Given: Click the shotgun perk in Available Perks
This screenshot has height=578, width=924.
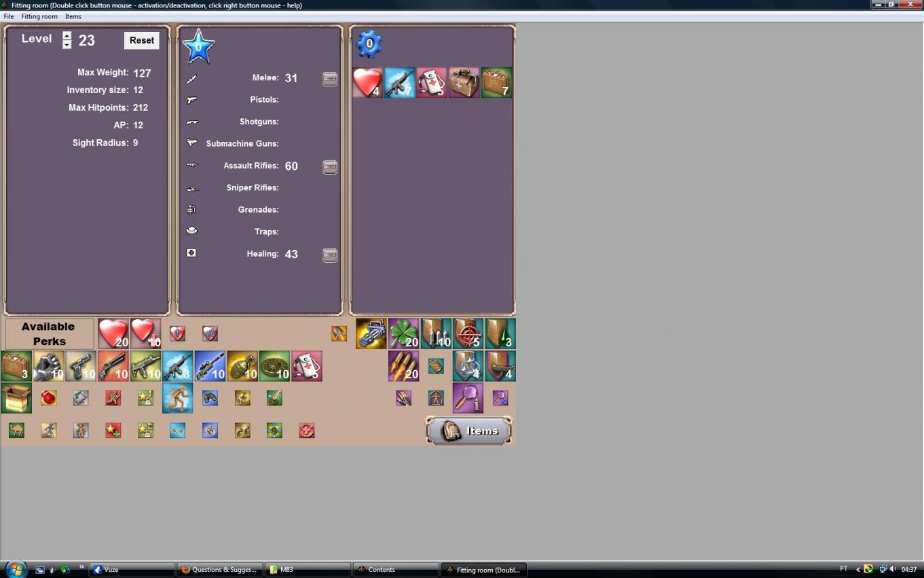Looking at the screenshot, I should 113,366.
